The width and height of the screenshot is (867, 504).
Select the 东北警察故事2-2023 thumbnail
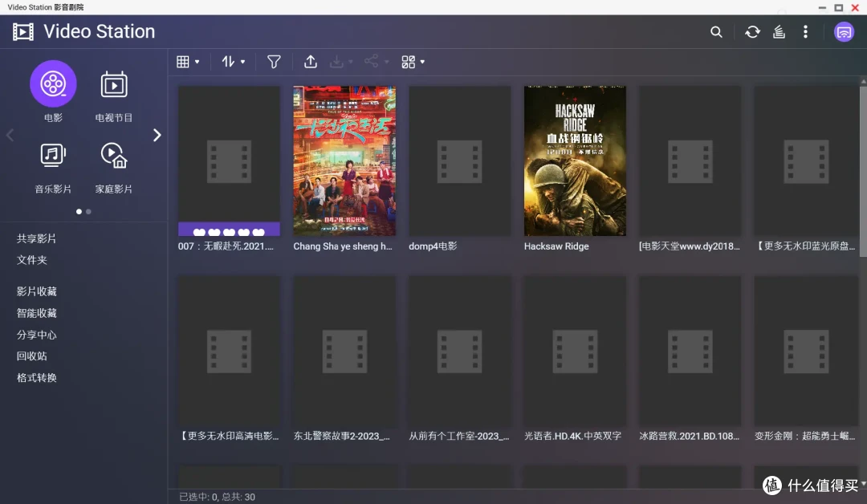tap(344, 351)
